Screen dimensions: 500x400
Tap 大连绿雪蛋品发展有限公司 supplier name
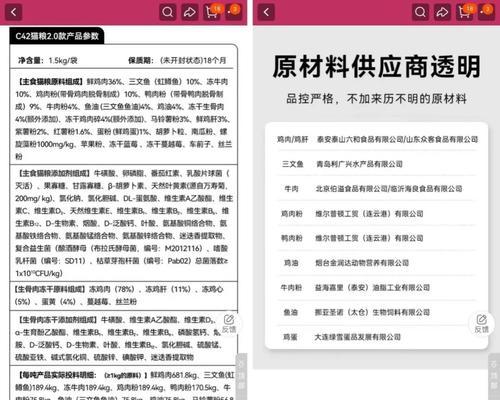coord(358,337)
